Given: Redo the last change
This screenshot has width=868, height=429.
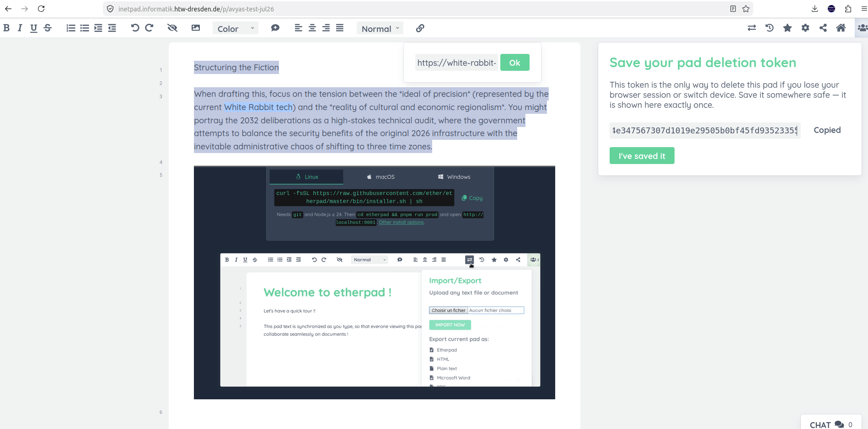Looking at the screenshot, I should click(149, 28).
